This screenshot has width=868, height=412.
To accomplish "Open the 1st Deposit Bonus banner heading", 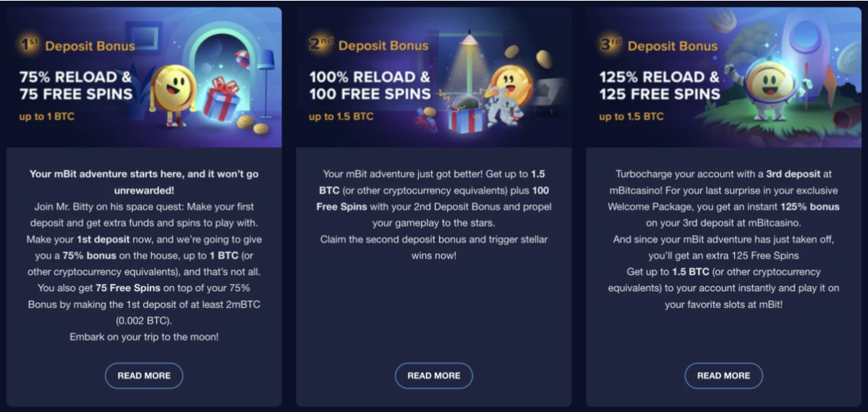I will point(77,46).
